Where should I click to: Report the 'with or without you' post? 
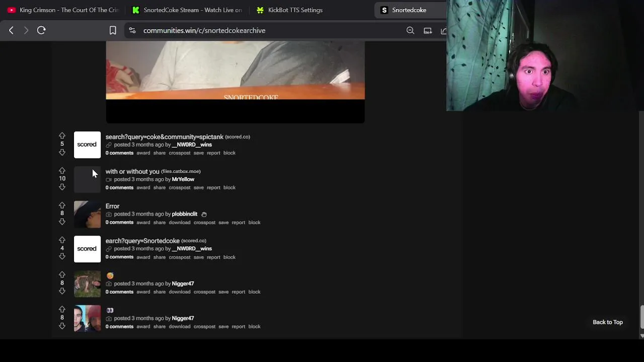click(x=213, y=188)
